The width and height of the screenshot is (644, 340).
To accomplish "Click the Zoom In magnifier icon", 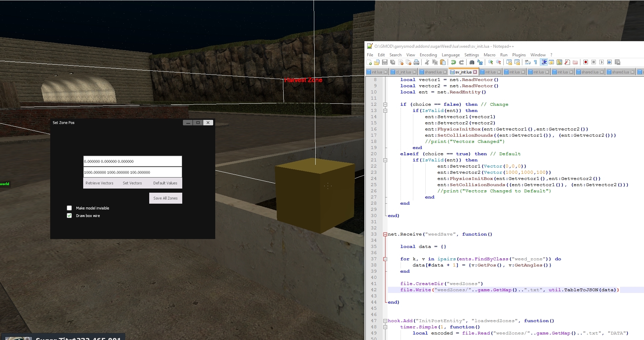I will (491, 62).
